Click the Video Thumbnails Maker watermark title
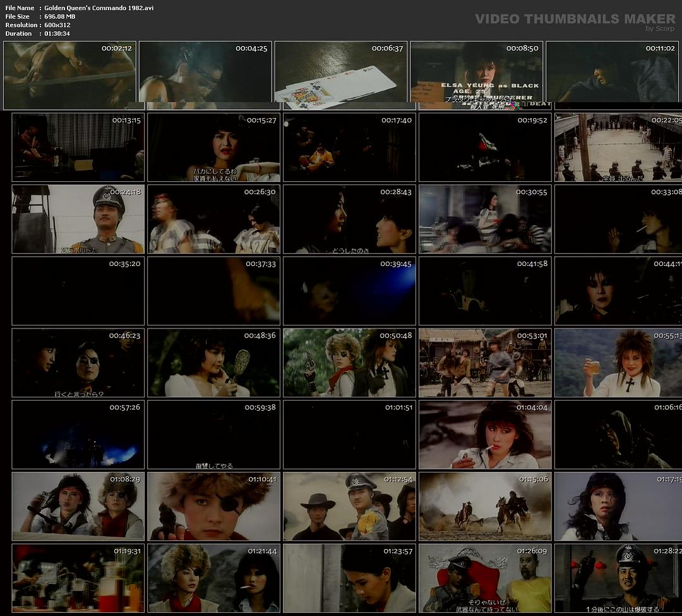 [x=575, y=19]
